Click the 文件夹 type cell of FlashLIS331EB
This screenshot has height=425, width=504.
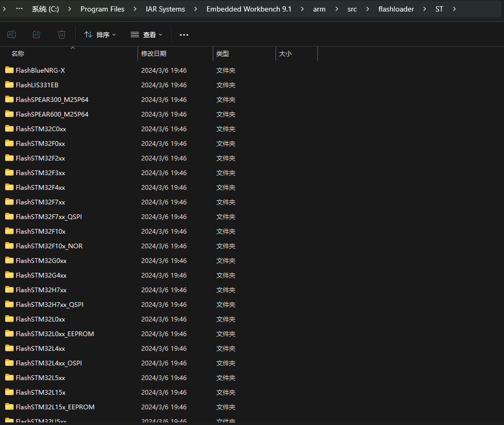click(226, 85)
